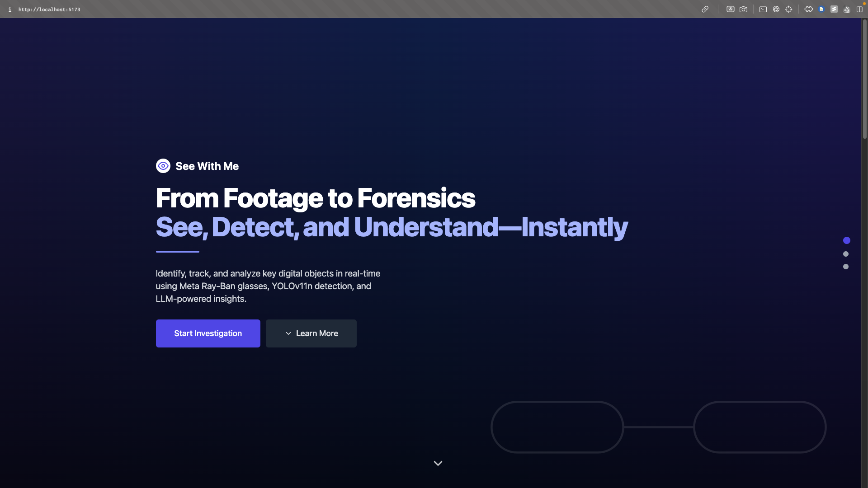Click the copy link chain icon
Image resolution: width=868 pixels, height=488 pixels.
coord(705,9)
